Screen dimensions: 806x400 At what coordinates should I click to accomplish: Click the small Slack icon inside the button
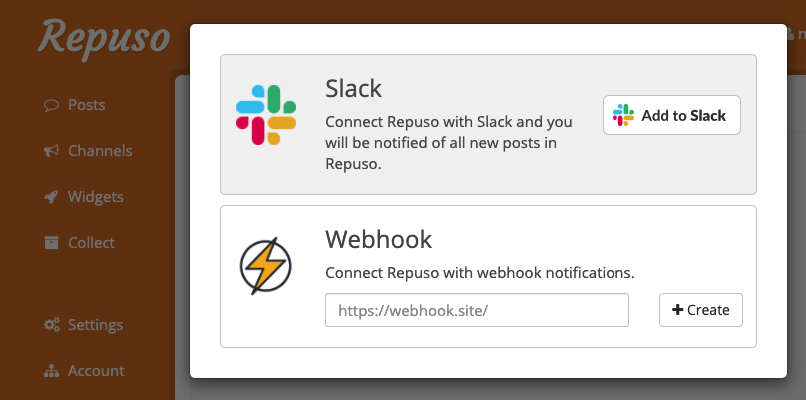click(624, 115)
